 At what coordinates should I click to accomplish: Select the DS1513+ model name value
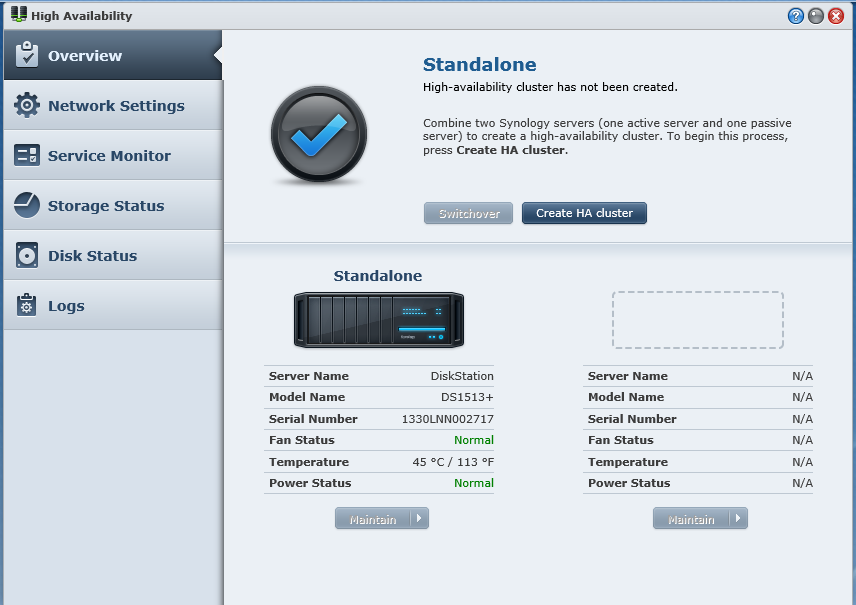click(x=467, y=397)
